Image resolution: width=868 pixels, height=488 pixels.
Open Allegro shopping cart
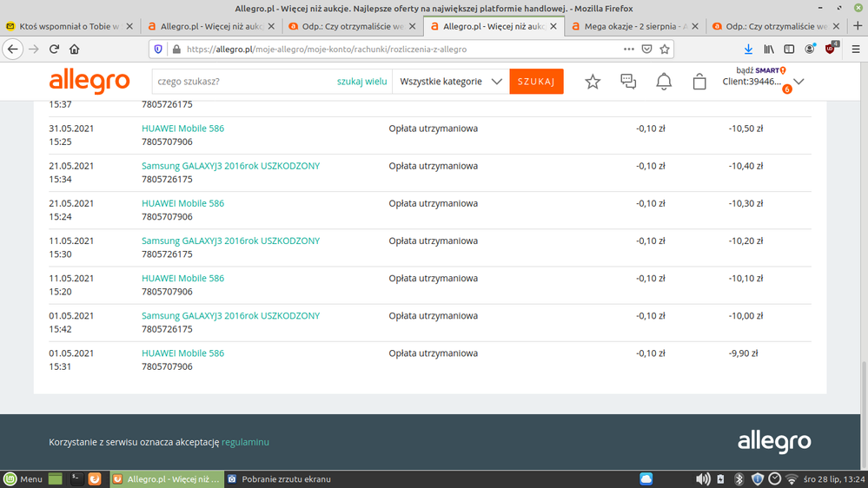(699, 82)
